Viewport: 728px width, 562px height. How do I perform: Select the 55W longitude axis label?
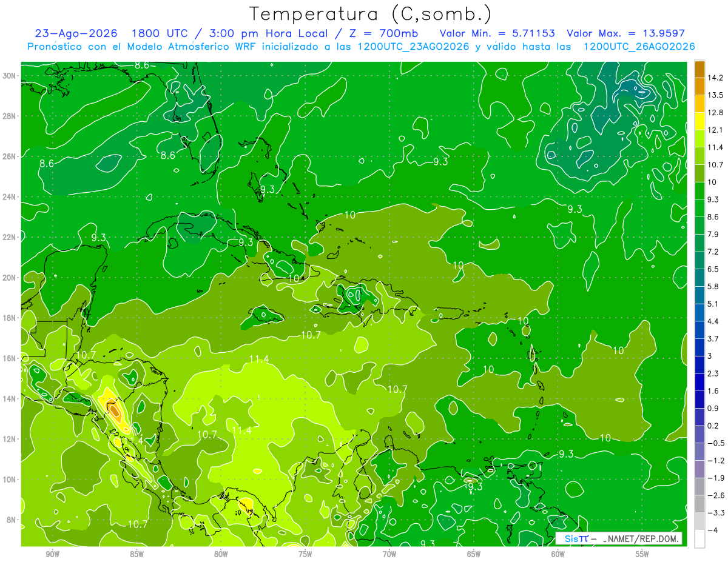click(642, 554)
